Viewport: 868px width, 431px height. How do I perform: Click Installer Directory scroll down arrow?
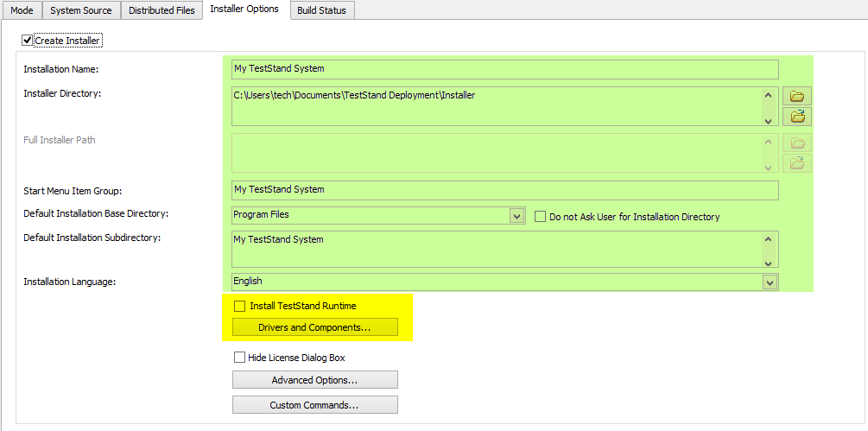click(768, 121)
